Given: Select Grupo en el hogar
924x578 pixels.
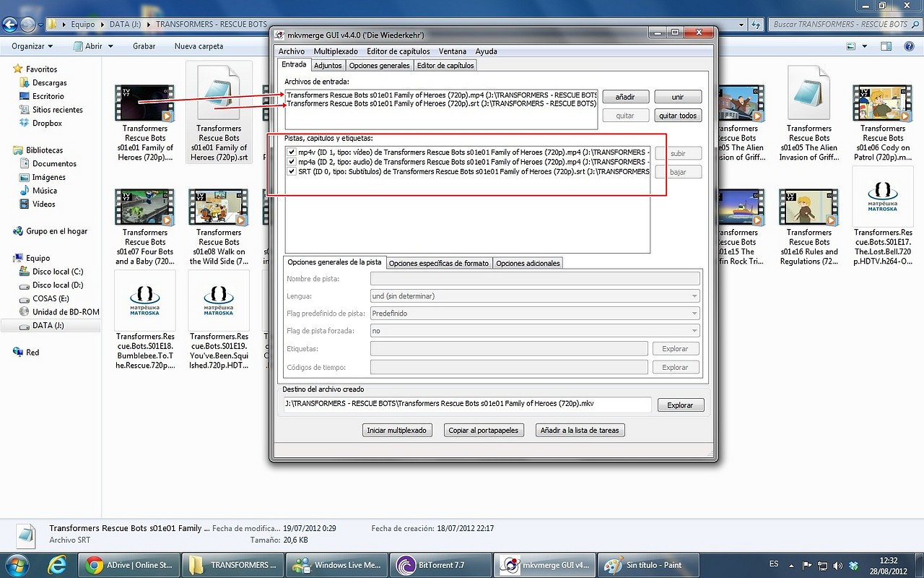Looking at the screenshot, I should 56,231.
